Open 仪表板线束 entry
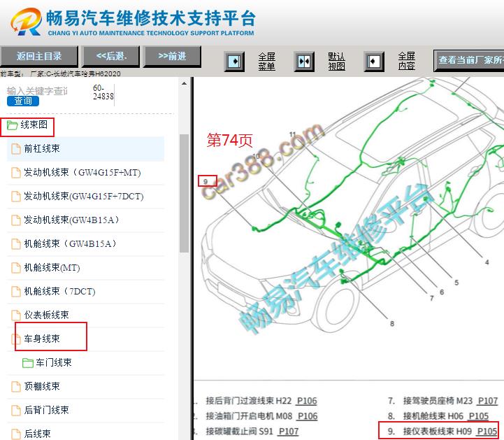Image resolution: width=504 pixels, height=440 pixels. [85, 315]
